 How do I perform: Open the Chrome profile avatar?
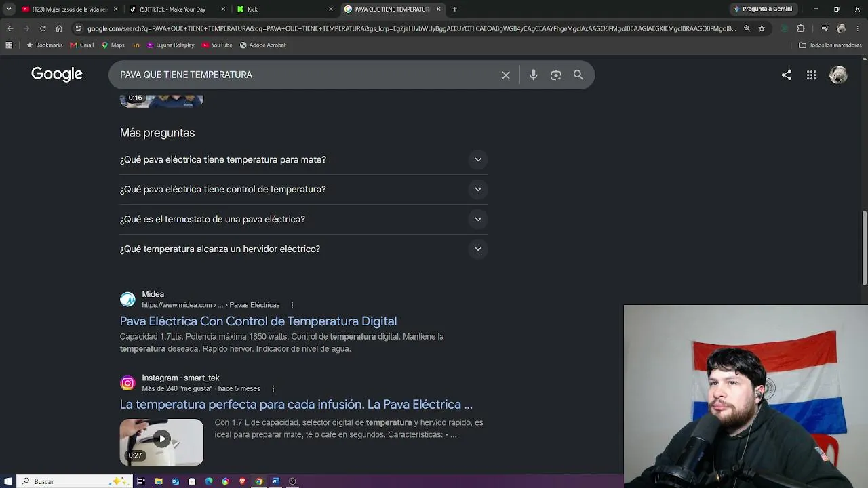tap(841, 28)
